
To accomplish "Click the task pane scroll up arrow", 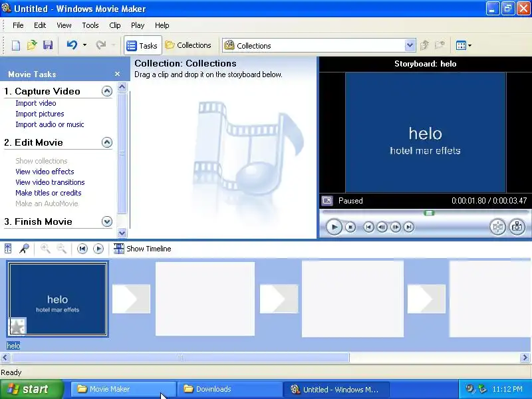I will point(122,87).
